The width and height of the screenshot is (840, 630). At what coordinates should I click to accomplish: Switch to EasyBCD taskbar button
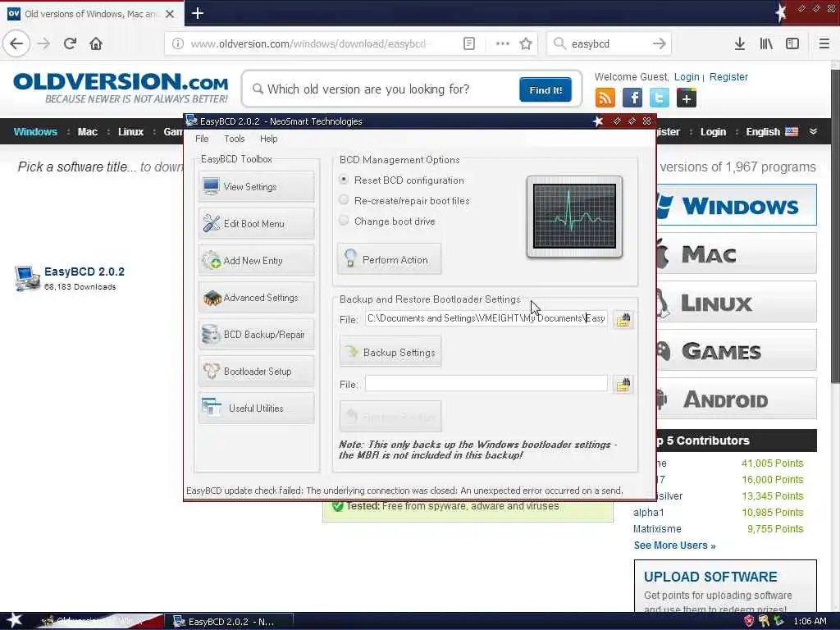230,622
